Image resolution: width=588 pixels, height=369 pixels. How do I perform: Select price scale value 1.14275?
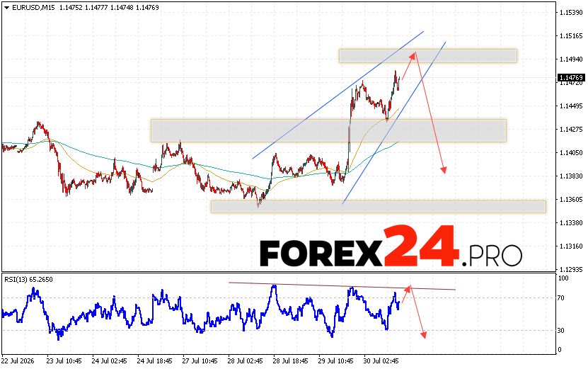pyautogui.click(x=571, y=130)
